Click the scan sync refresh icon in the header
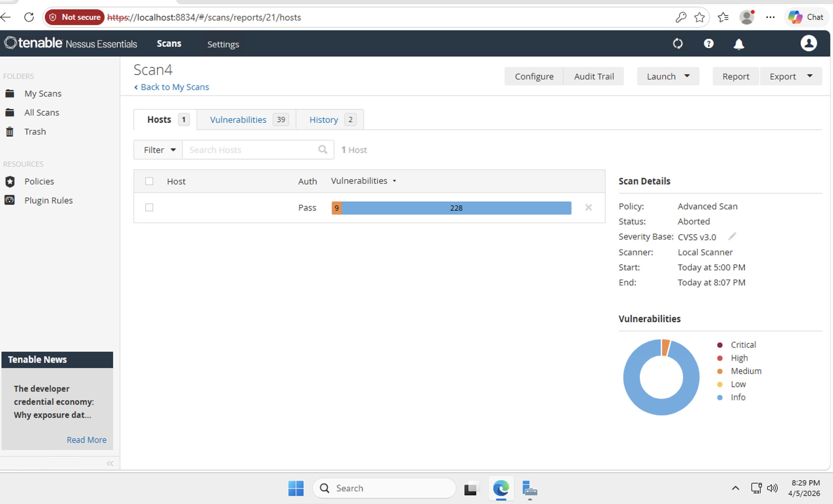Image resolution: width=833 pixels, height=504 pixels. [678, 44]
